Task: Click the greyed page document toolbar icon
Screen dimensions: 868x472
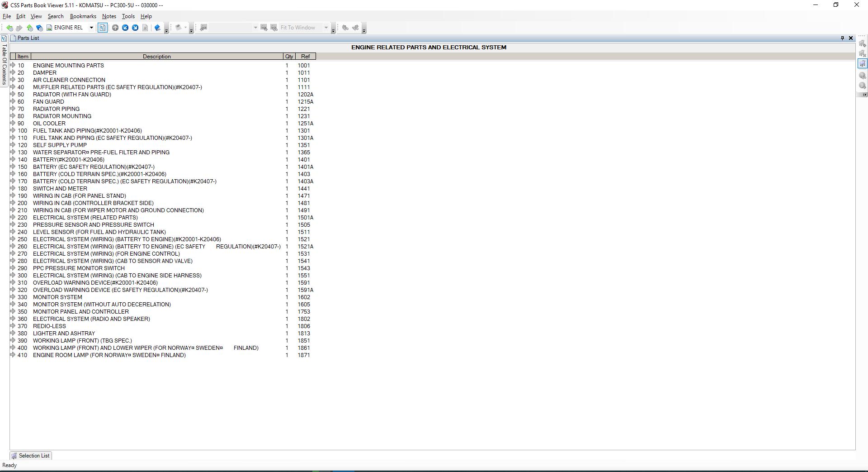Action: 145,28
